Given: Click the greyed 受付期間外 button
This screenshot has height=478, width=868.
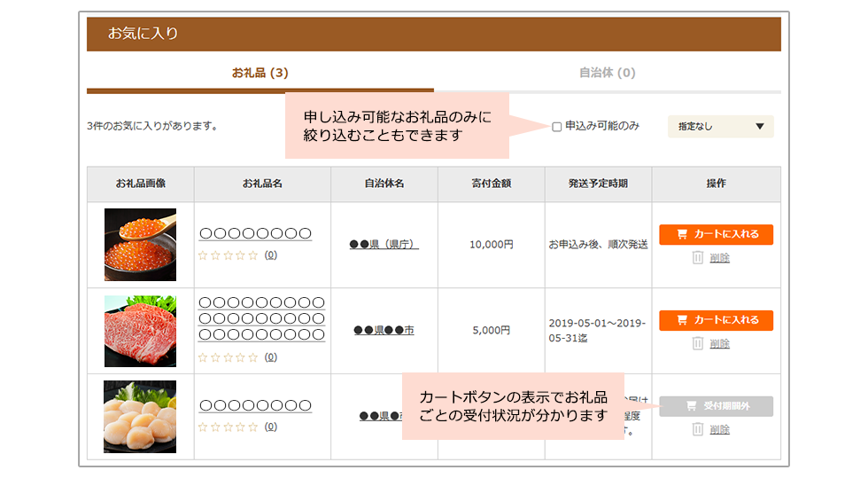Looking at the screenshot, I should click(716, 406).
